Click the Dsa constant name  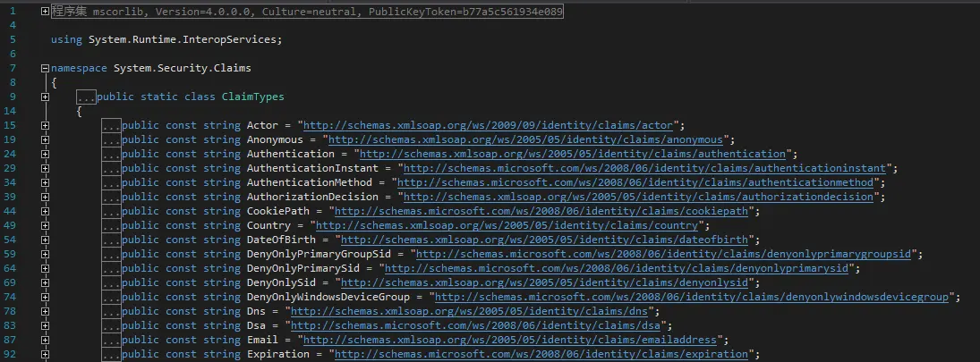pos(256,325)
